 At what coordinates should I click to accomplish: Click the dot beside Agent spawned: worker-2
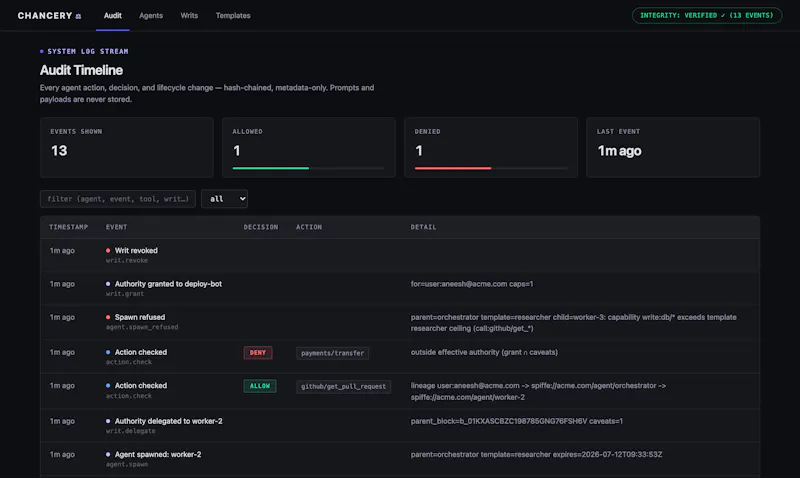click(108, 454)
